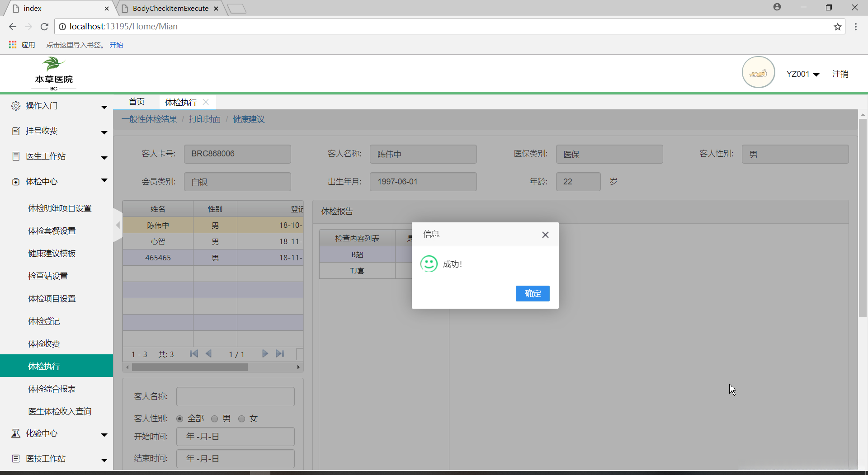The image size is (868, 475).
Task: Click the patient grid scroll-right arrow
Action: [298, 367]
